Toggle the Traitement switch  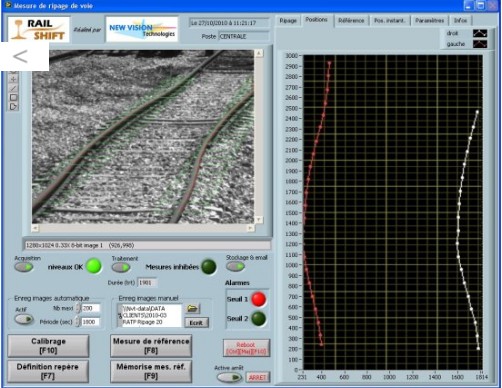click(x=121, y=267)
